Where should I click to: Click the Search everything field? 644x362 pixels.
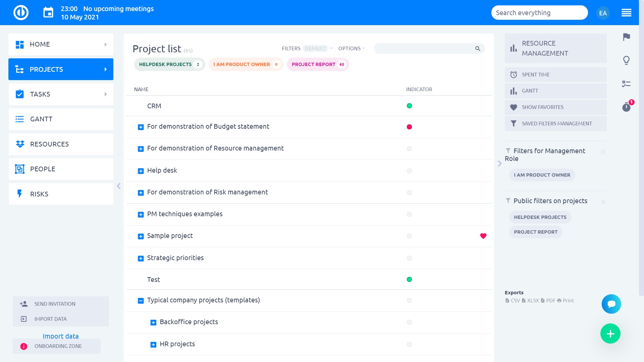click(539, 13)
